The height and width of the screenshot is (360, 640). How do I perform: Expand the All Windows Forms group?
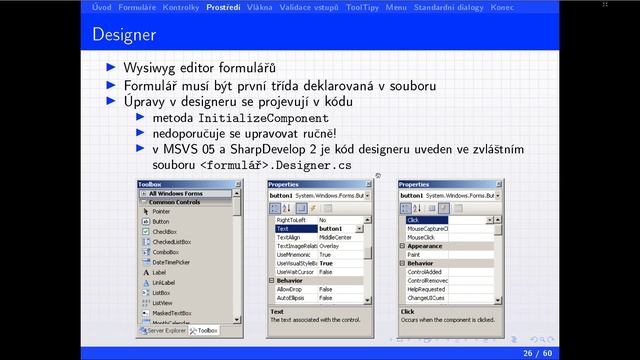pyautogui.click(x=144, y=193)
